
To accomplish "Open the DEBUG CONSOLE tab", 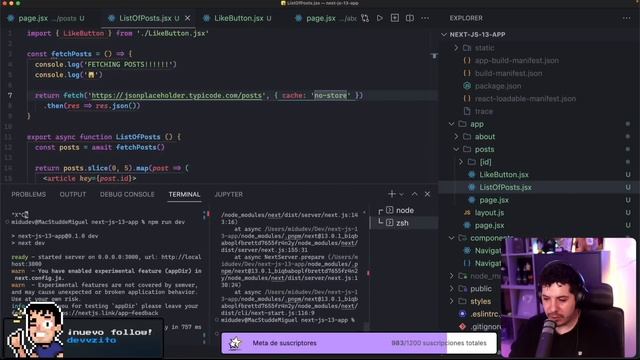I will tap(127, 194).
